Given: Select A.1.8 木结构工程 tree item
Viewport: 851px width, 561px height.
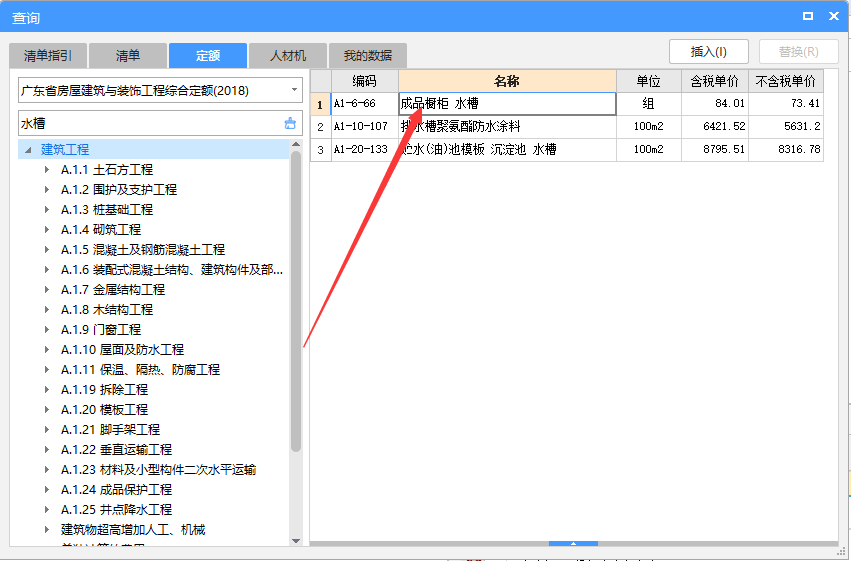Looking at the screenshot, I should click(x=107, y=309).
